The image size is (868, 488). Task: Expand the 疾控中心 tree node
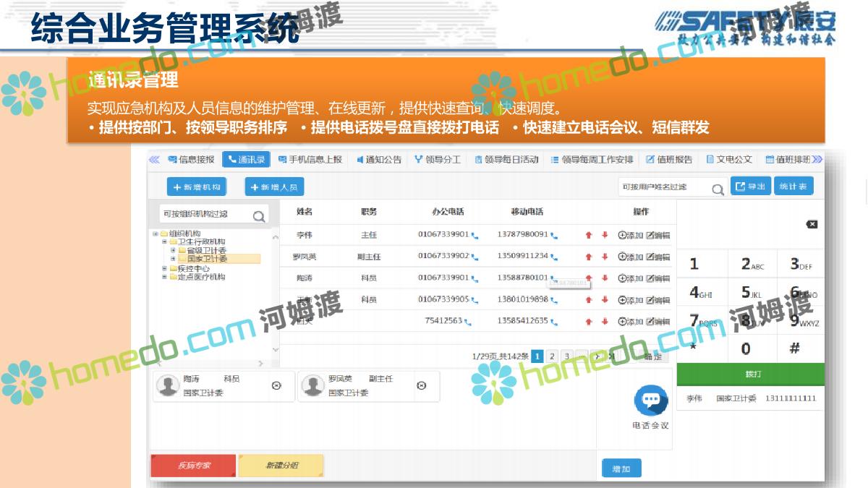[164, 268]
